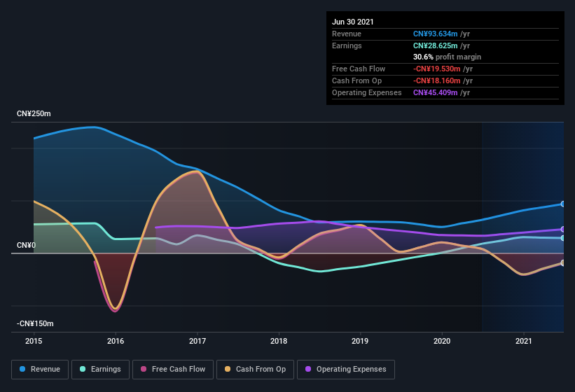Click the Free Cash Flow label in tooltip

click(359, 69)
